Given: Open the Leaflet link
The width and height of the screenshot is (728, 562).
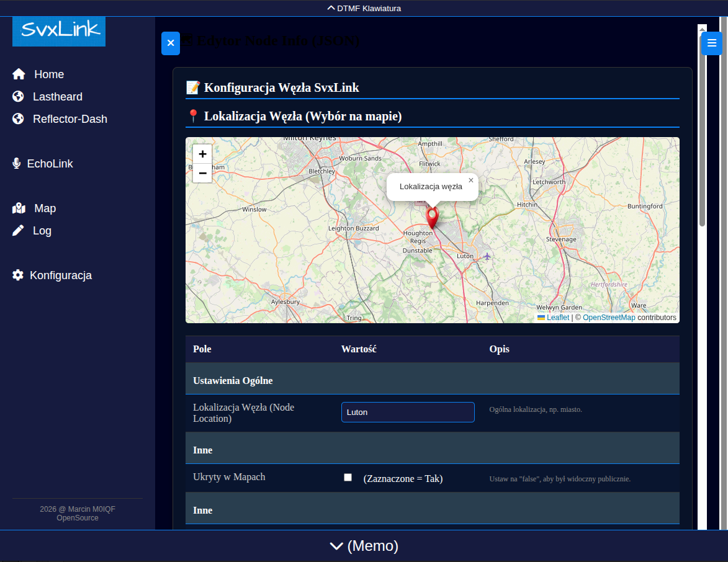Looking at the screenshot, I should (557, 318).
